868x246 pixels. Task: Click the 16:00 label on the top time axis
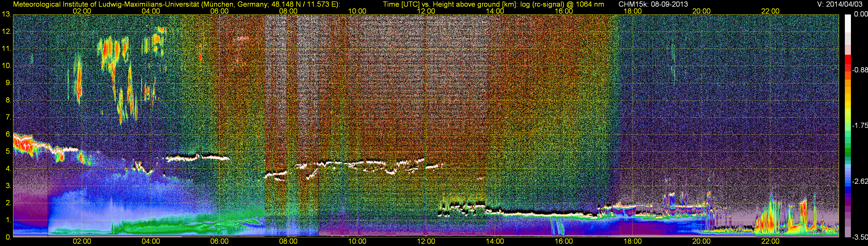[564, 11]
